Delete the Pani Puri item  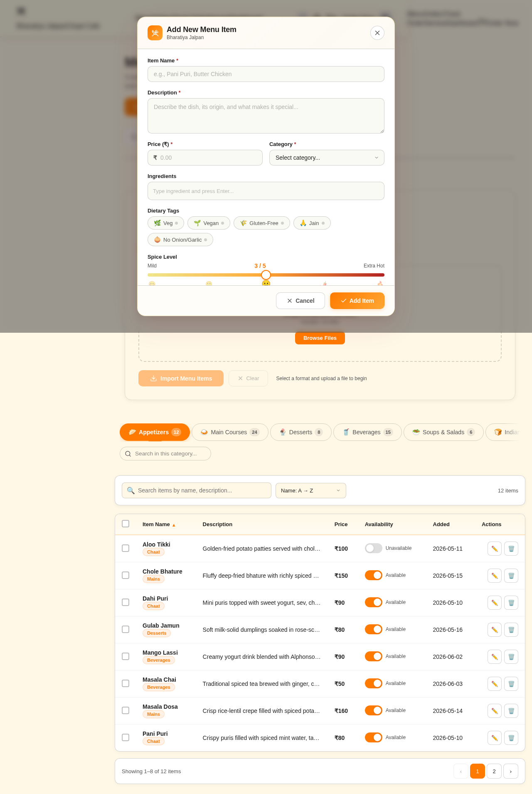[511, 738]
